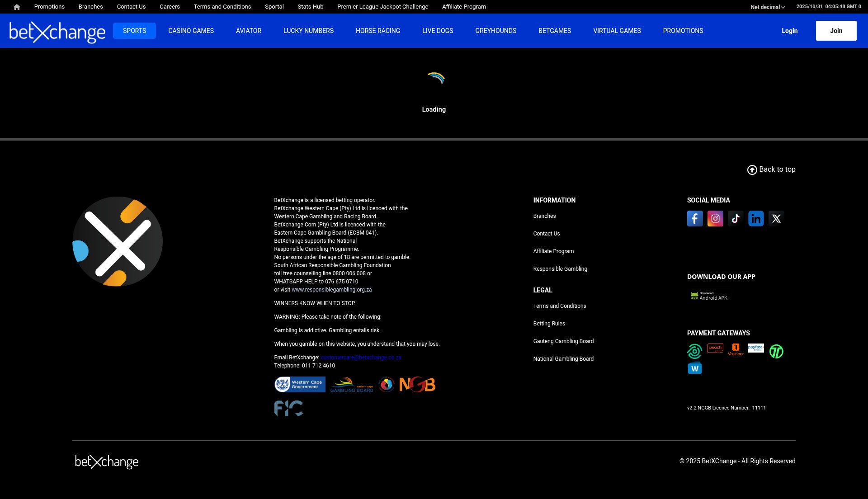Open the GREYHOUNDS tab
This screenshot has height=499, width=868.
coord(495,31)
